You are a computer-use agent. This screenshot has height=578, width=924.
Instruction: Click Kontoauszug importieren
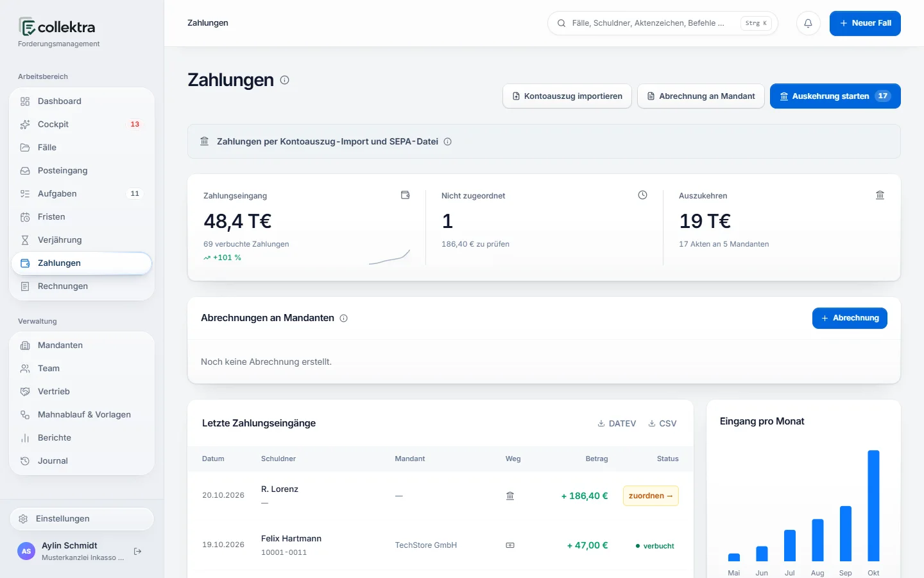click(567, 96)
